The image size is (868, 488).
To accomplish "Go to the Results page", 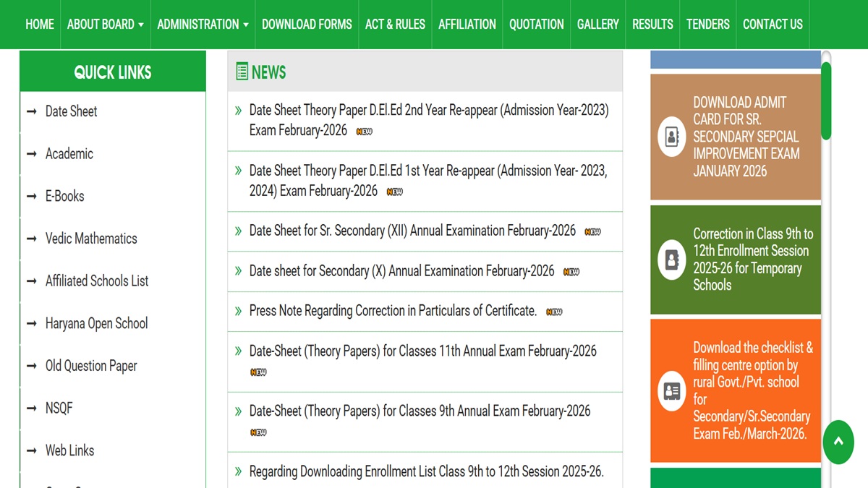I will coord(652,25).
